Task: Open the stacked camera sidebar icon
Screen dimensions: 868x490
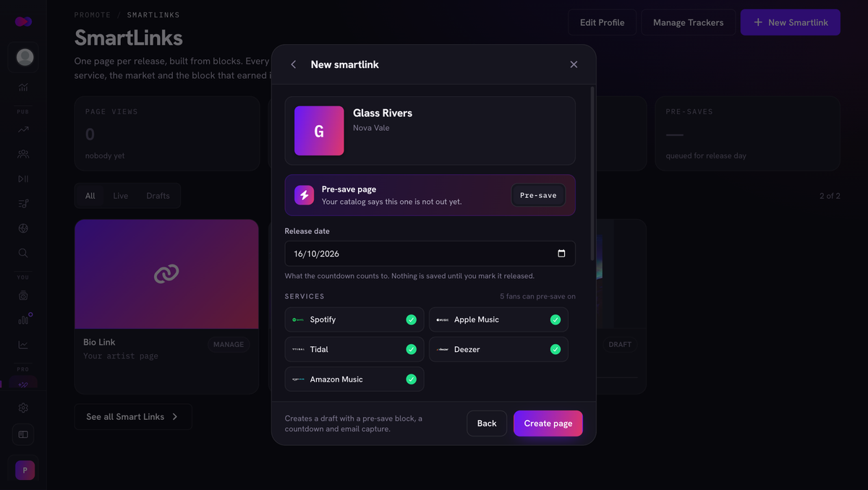Action: (23, 295)
